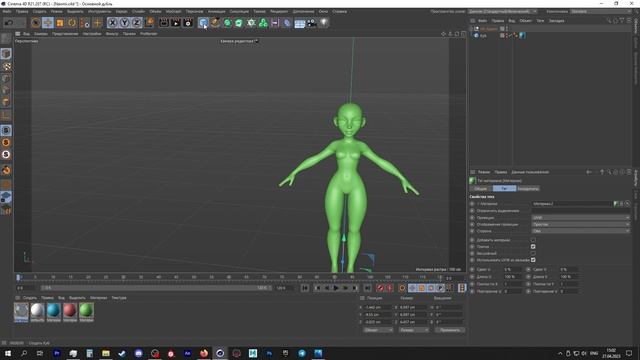640x360 pixels.
Task: Add a Light object from toolbar
Action: coord(324,23)
